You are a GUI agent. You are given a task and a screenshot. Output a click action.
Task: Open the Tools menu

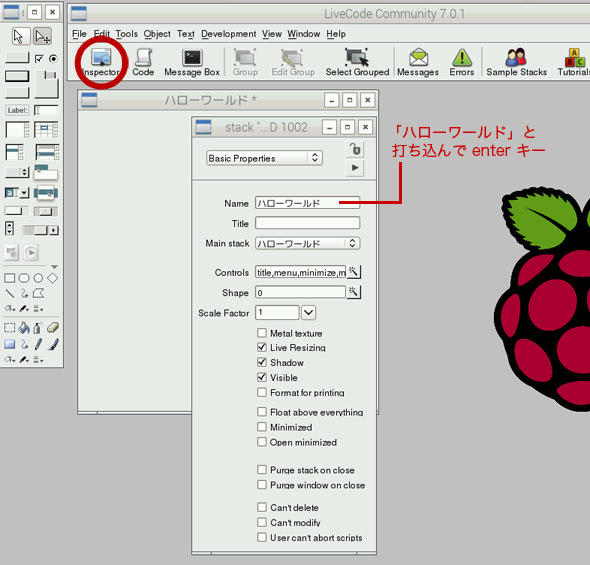coord(126,34)
